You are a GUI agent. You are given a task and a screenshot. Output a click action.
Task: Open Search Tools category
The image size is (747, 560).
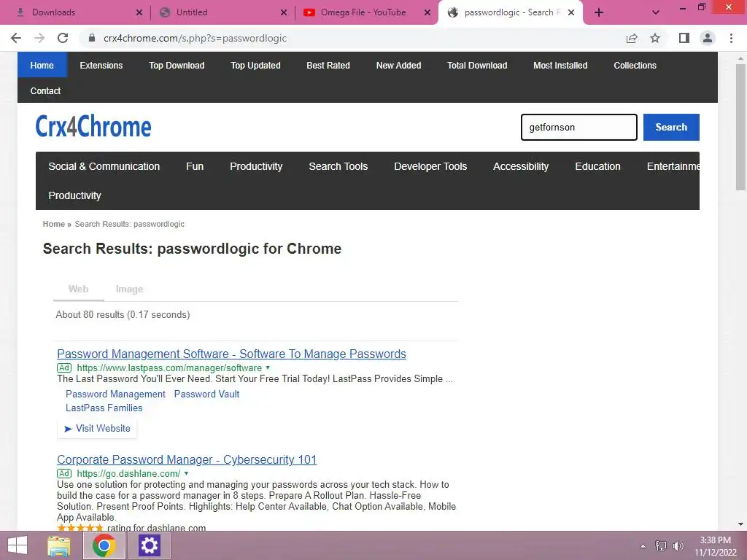(x=338, y=166)
